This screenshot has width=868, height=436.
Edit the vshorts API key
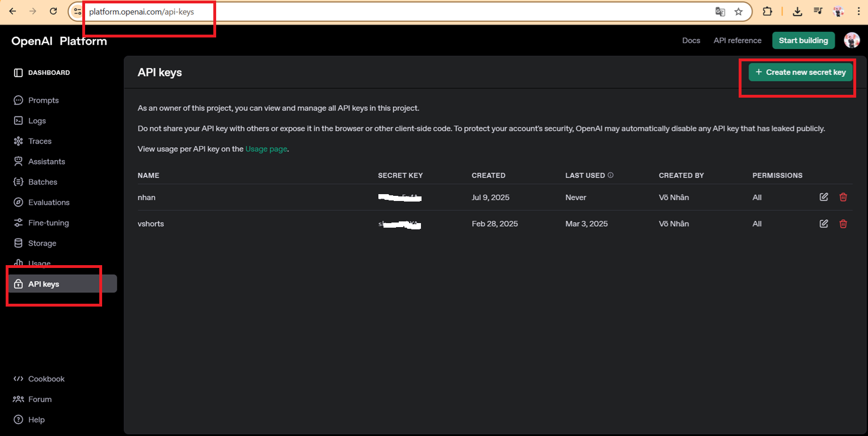point(824,224)
